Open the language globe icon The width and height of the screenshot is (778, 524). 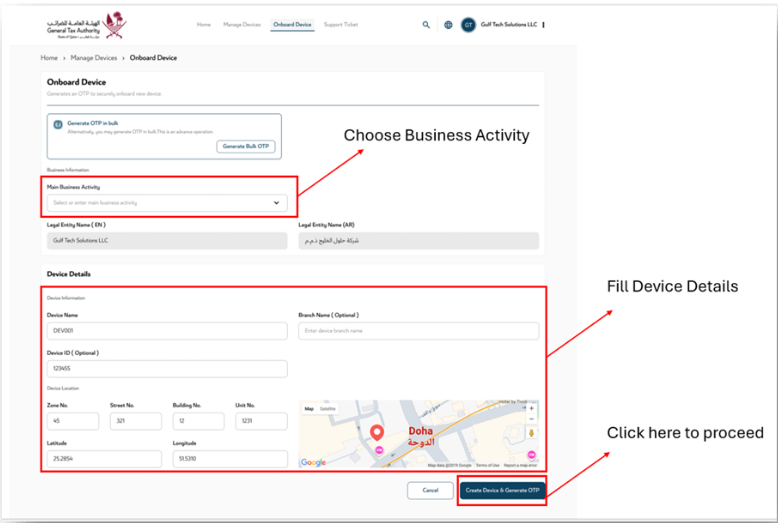(x=448, y=25)
